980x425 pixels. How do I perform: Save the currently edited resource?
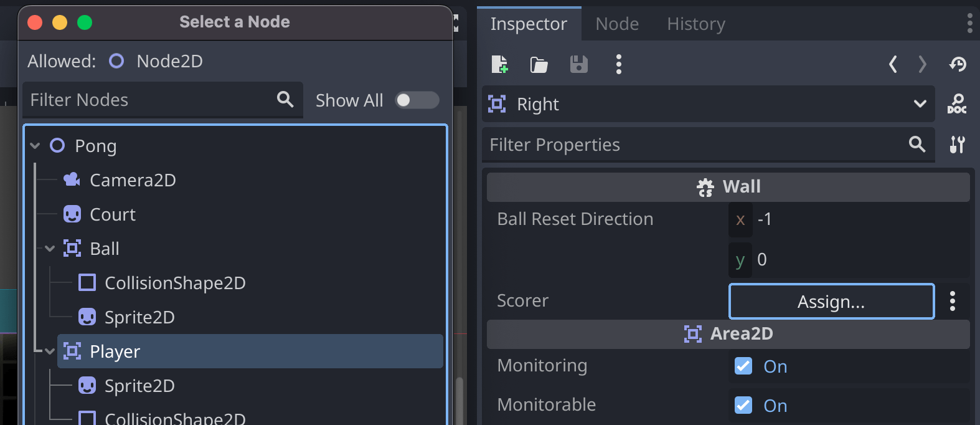(x=578, y=64)
